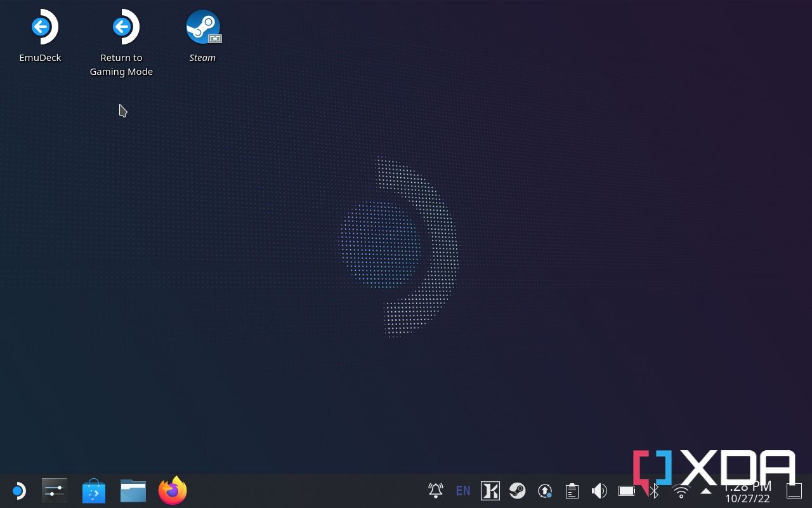Check system updates tray icon
This screenshot has width=812, height=508.
pos(545,491)
